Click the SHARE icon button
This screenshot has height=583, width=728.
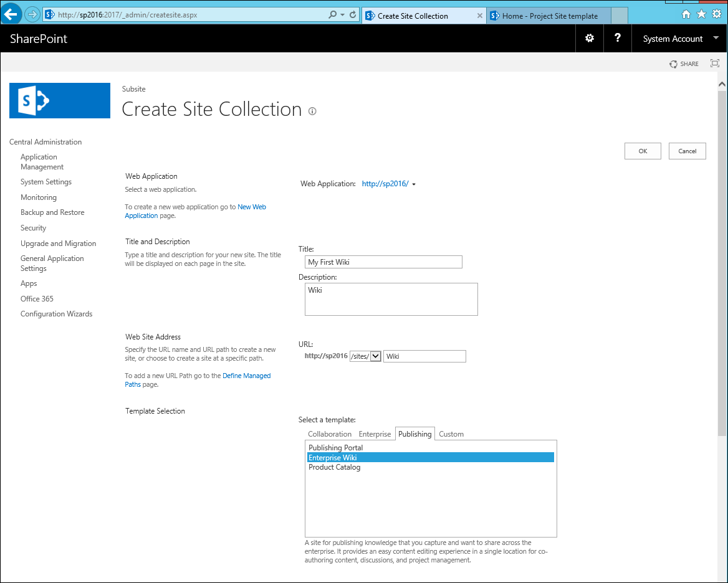click(684, 64)
